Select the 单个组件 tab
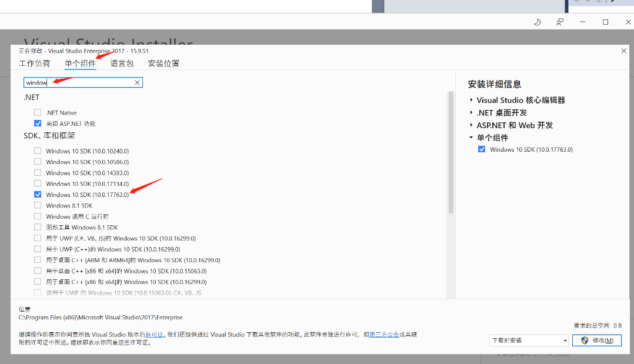This screenshot has height=364, width=634. tap(80, 64)
